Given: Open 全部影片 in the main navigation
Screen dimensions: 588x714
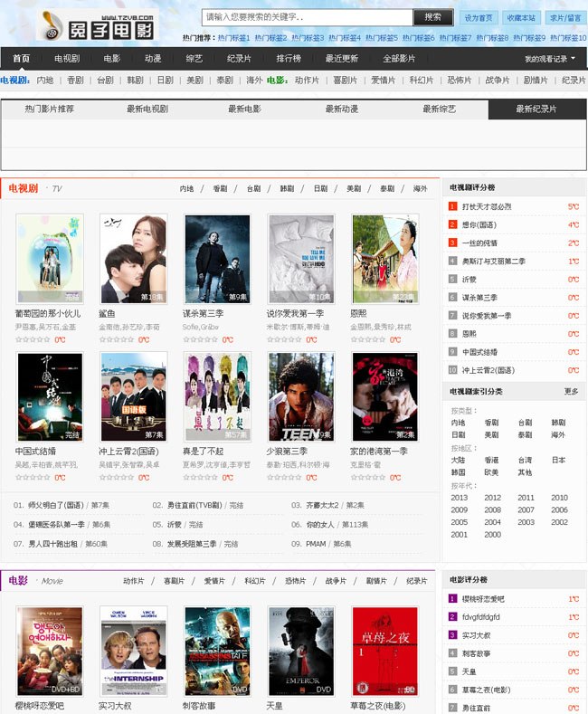Looking at the screenshot, I should click(399, 58).
